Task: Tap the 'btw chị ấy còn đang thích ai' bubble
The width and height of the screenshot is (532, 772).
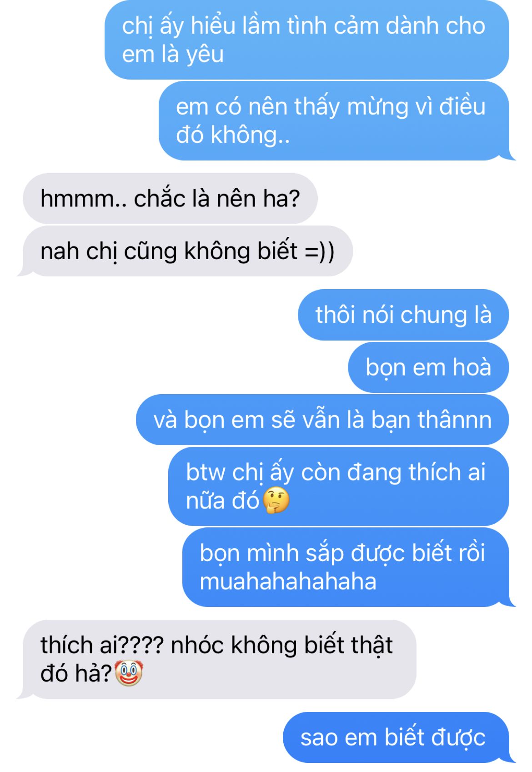Action: pos(339,486)
